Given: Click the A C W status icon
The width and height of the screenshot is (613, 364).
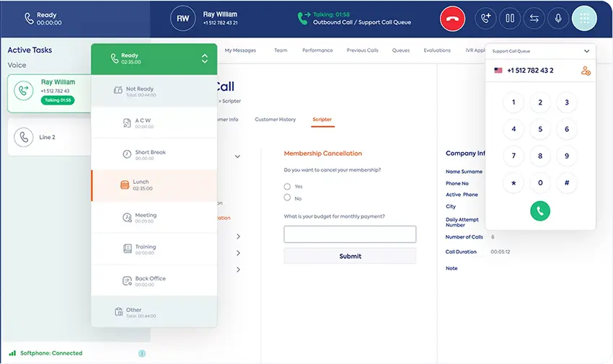Looking at the screenshot, I should (x=127, y=123).
